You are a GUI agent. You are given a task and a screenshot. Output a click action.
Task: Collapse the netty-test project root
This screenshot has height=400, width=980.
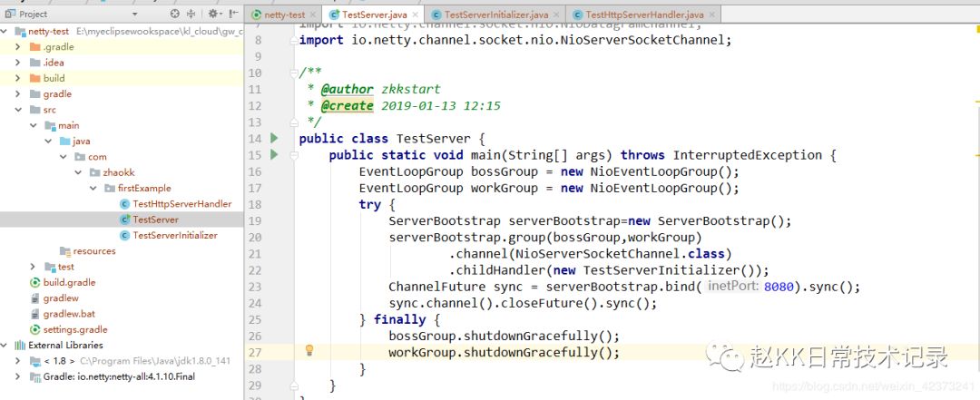click(5, 31)
